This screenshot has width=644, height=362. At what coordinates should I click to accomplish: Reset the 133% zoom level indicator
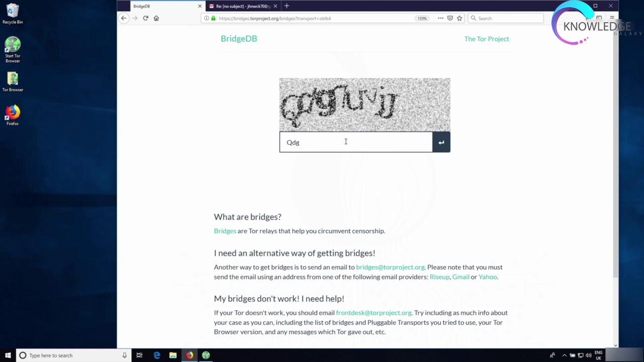click(422, 18)
